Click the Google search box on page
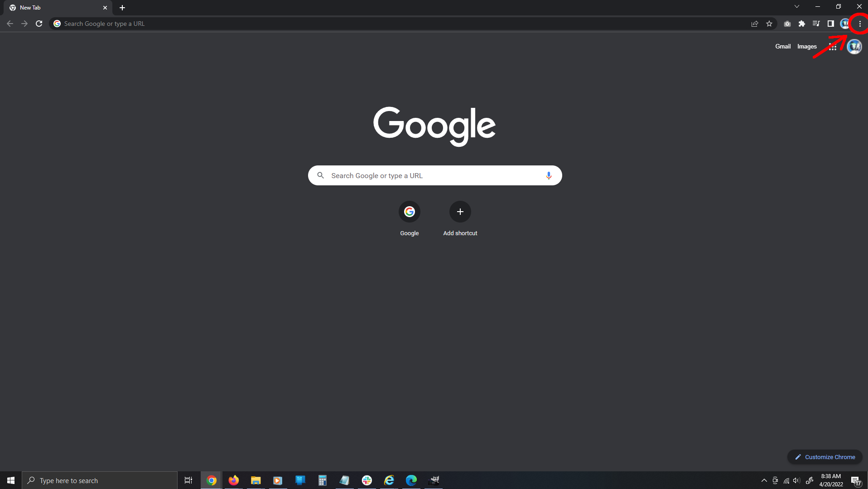The width and height of the screenshot is (868, 489). pyautogui.click(x=435, y=175)
